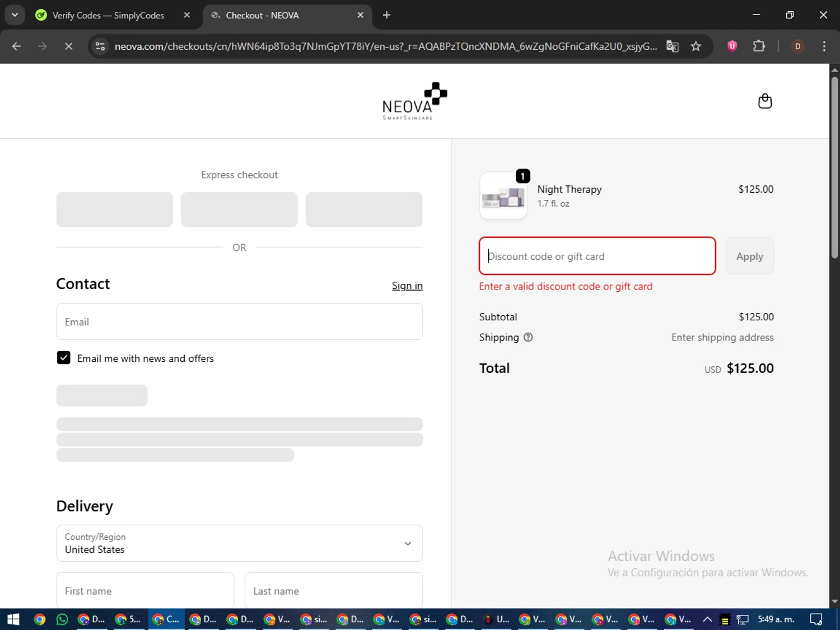Viewport: 840px width, 630px height.
Task: Click the Email input field
Action: click(240, 321)
